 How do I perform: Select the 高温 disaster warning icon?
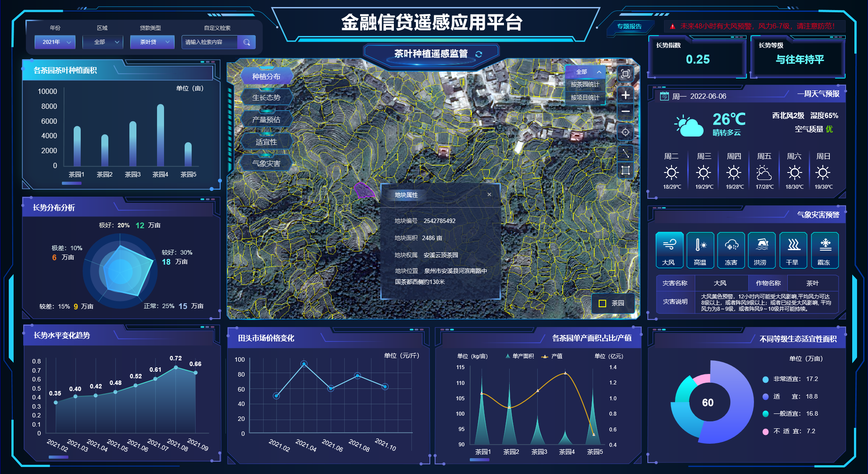click(700, 250)
